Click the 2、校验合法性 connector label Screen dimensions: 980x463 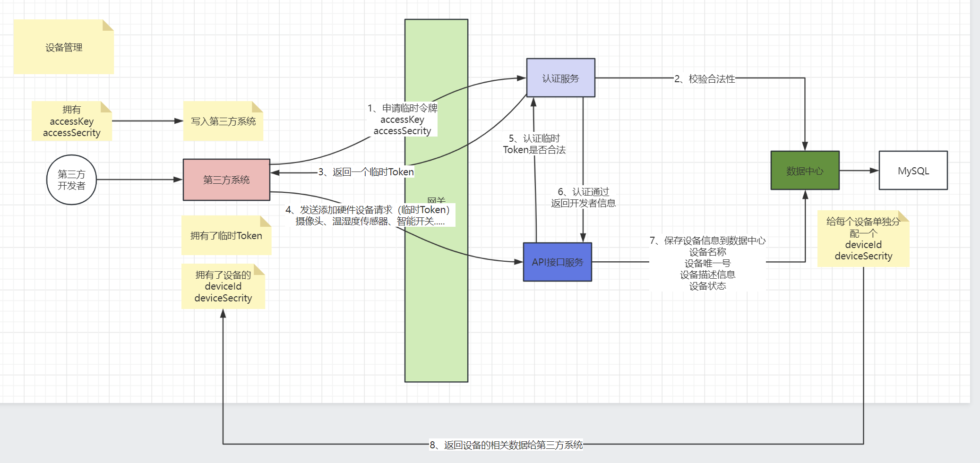pyautogui.click(x=705, y=79)
